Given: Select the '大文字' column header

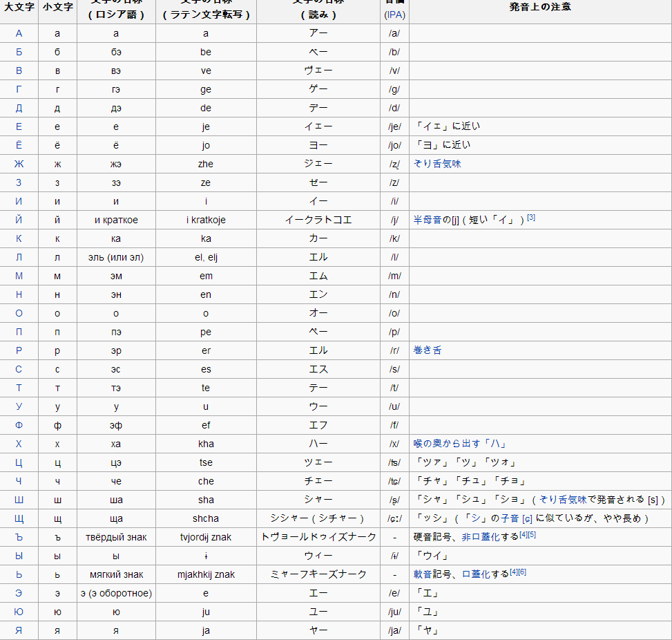Looking at the screenshot, I should [19, 7].
